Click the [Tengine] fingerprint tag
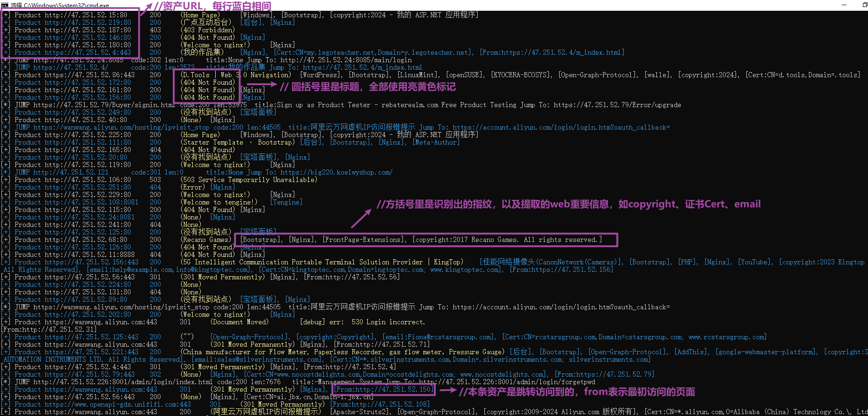Viewport: 868px width, 416px height. pos(286,202)
